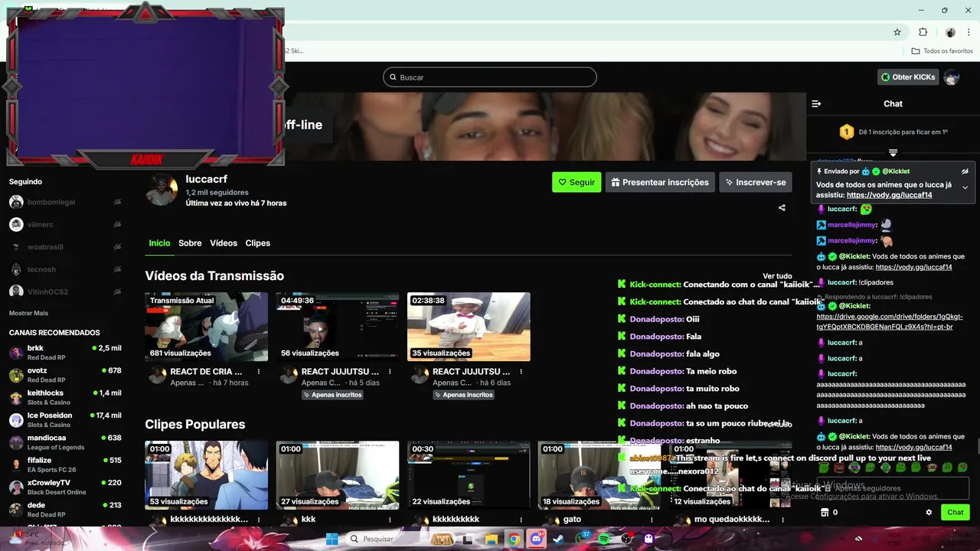Viewport: 980px width, 551px height.
Task: Toggle notifications icon beside viimerc
Action: [117, 224]
